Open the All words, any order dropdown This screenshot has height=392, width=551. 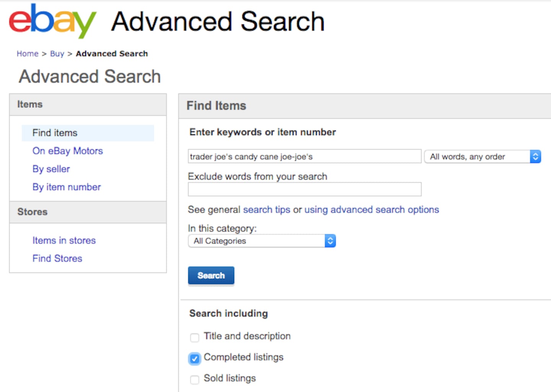click(x=483, y=156)
